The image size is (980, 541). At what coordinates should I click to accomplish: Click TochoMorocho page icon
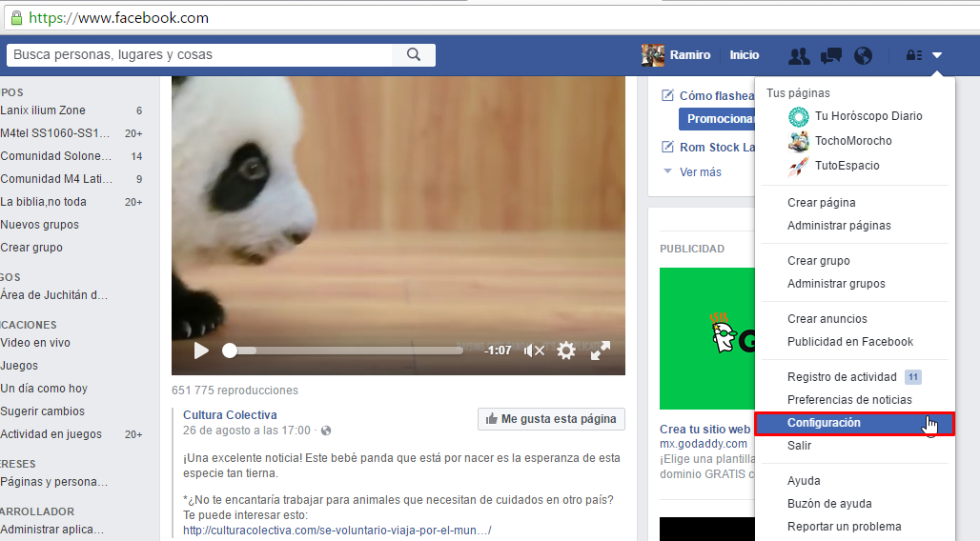(798, 141)
